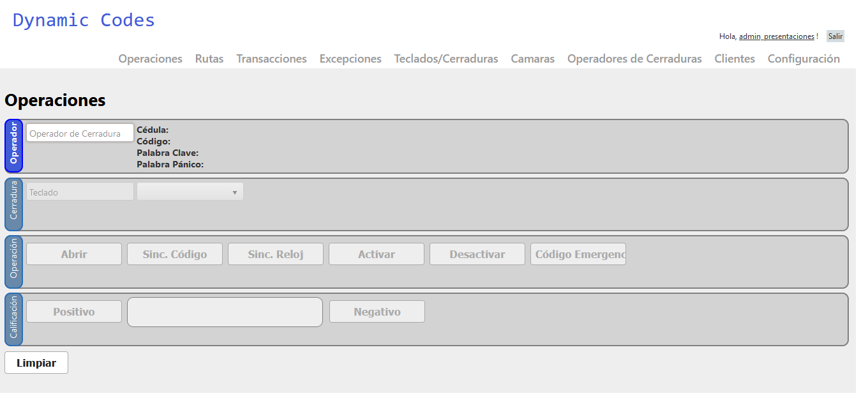Click the admin_presentaciones user link
Screen dimensions: 868x398
776,36
